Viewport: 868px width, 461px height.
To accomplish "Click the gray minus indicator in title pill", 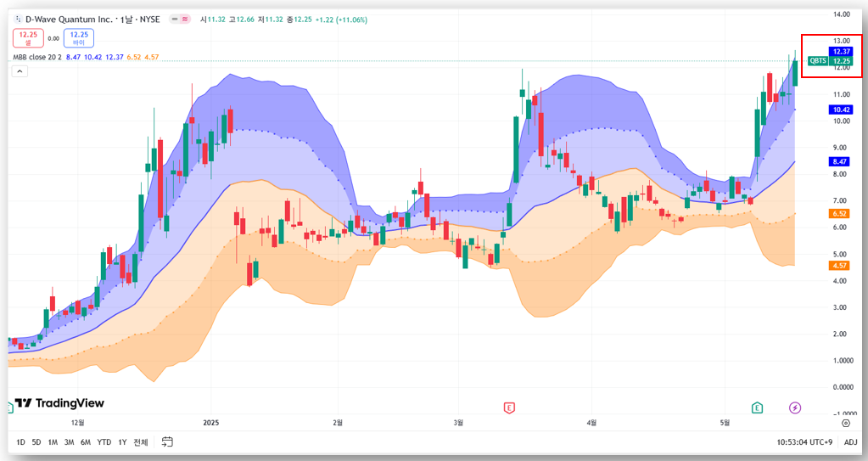I will [175, 20].
